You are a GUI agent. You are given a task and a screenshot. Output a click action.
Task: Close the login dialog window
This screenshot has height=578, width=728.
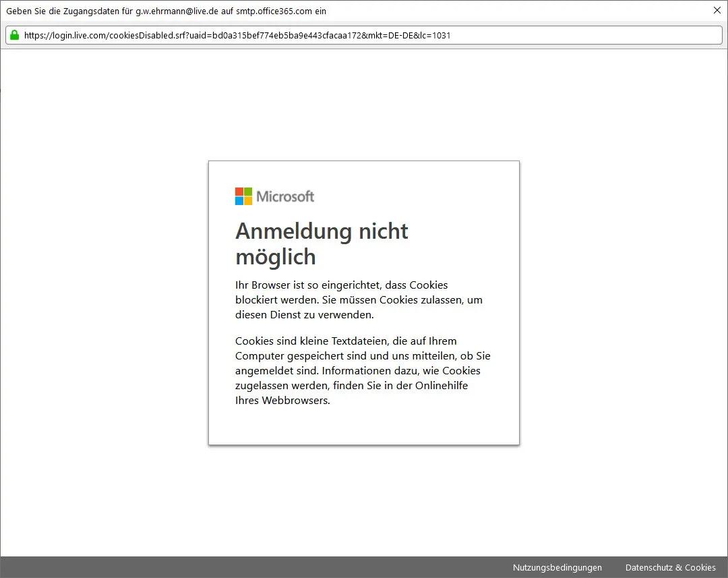point(717,10)
